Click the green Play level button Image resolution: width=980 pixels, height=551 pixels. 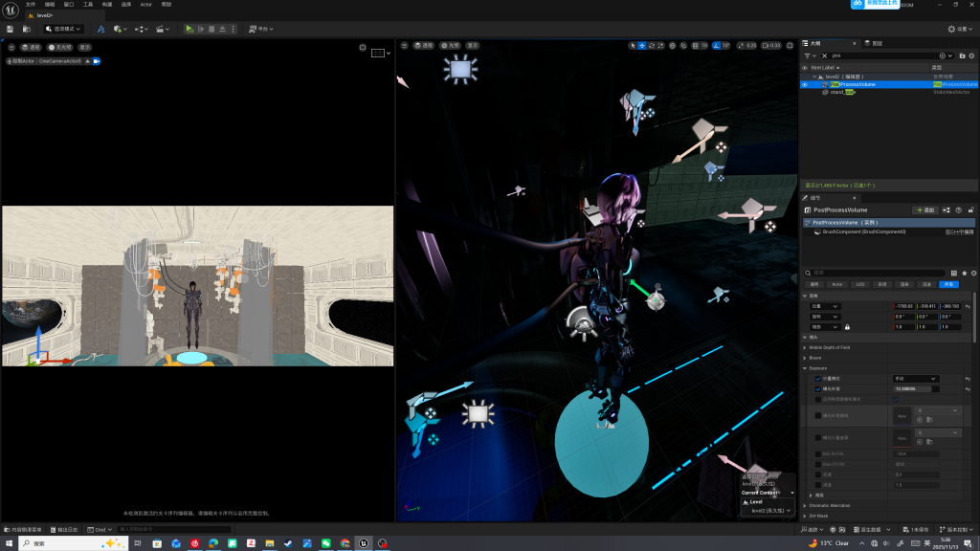189,29
